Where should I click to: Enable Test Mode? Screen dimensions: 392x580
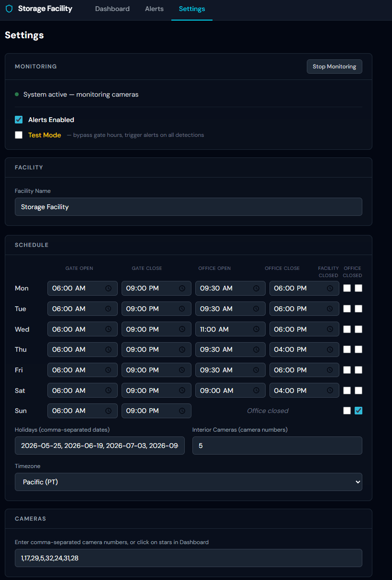[18, 135]
